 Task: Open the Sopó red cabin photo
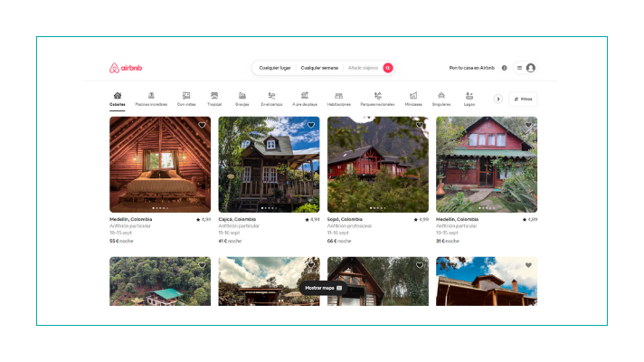[378, 165]
